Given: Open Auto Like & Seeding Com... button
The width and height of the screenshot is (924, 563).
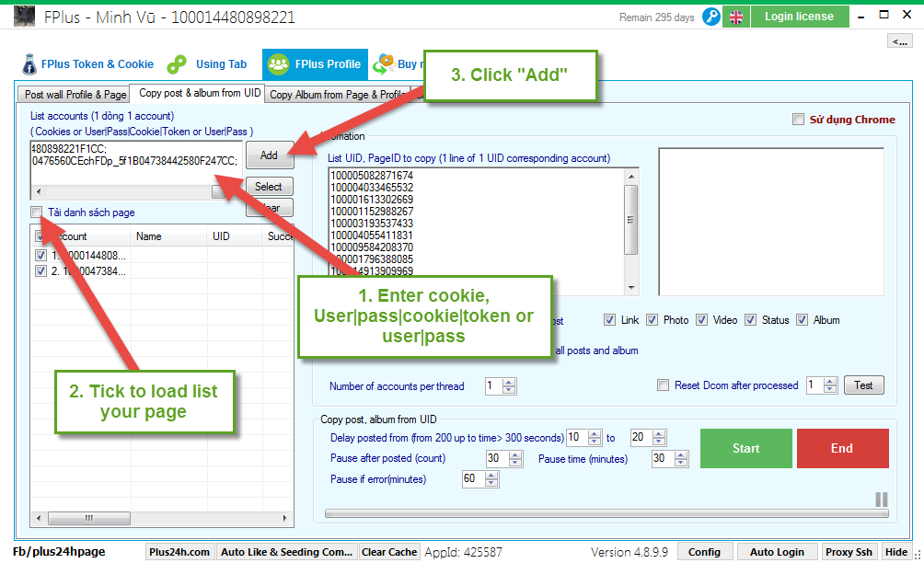Looking at the screenshot, I should (x=287, y=552).
